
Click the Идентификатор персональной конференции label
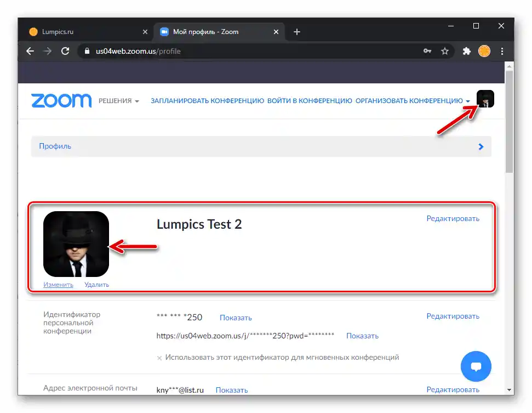coord(72,323)
